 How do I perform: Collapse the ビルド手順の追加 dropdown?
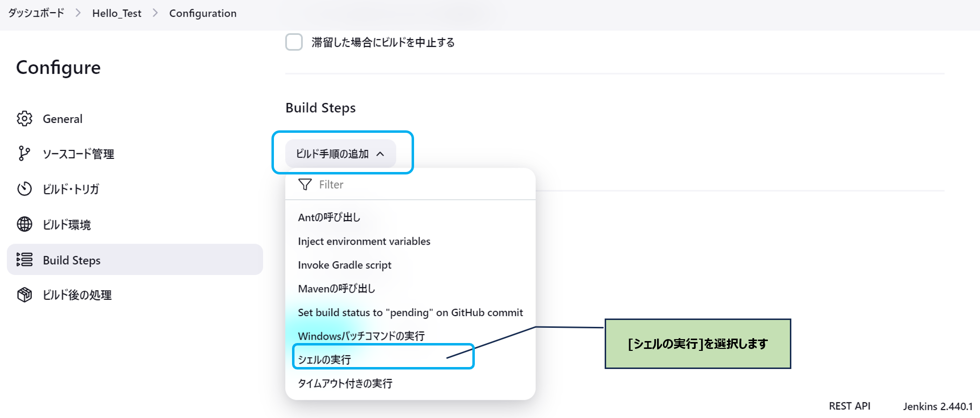tap(341, 154)
